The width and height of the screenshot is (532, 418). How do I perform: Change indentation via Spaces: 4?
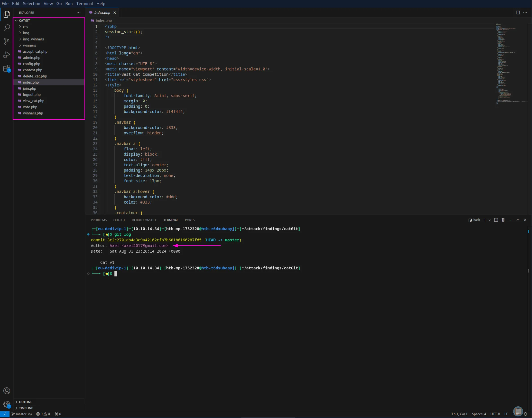[x=479, y=414]
